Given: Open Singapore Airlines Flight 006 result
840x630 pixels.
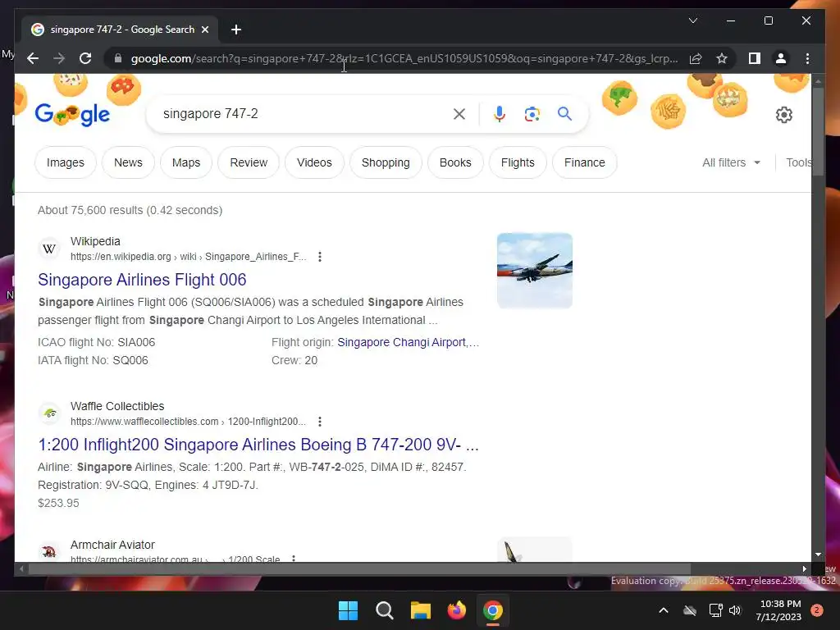Looking at the screenshot, I should pos(142,280).
